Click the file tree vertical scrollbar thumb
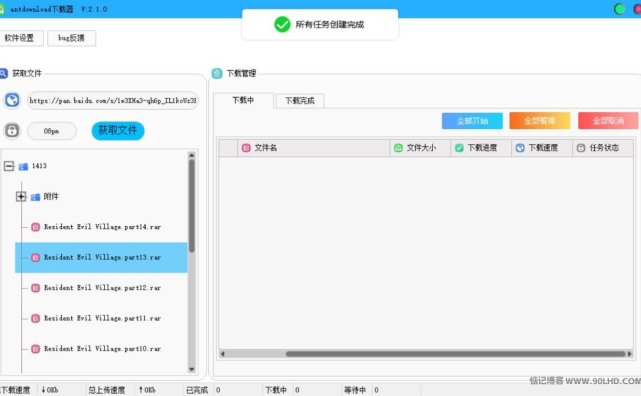The width and height of the screenshot is (641, 396). point(192,206)
